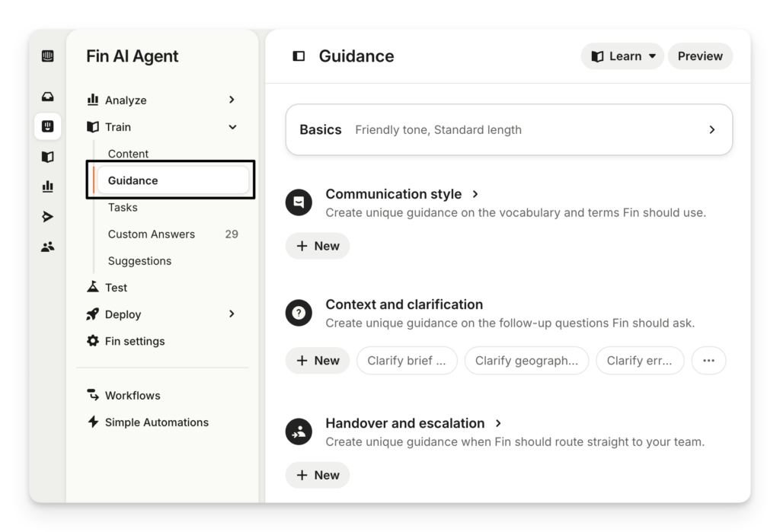The image size is (780, 532).
Task: Click the gear icon beside Fin settings
Action: click(93, 340)
